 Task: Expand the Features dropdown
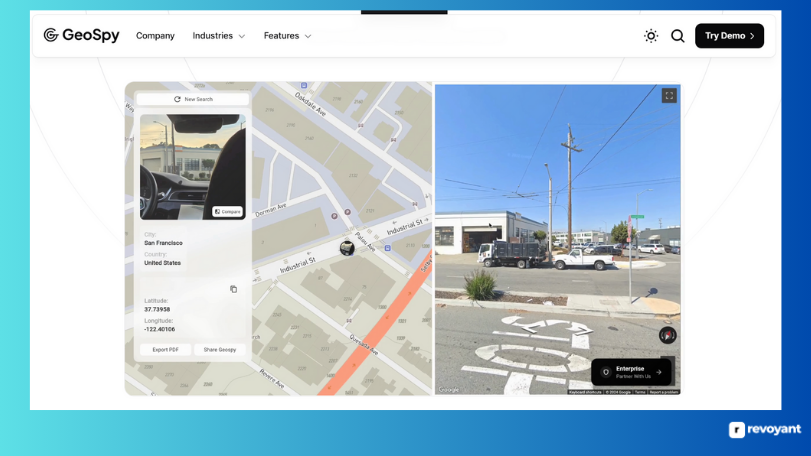coord(288,36)
